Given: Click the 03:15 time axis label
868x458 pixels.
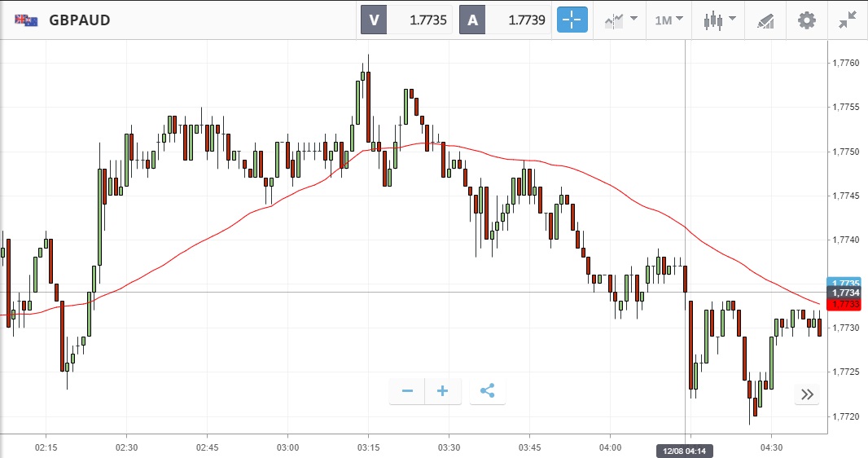Looking at the screenshot, I should (x=368, y=447).
